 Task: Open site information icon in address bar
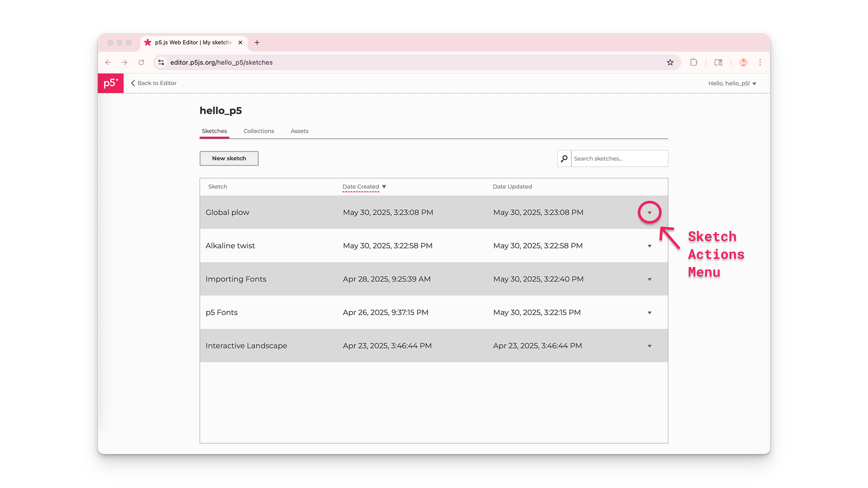(x=161, y=62)
